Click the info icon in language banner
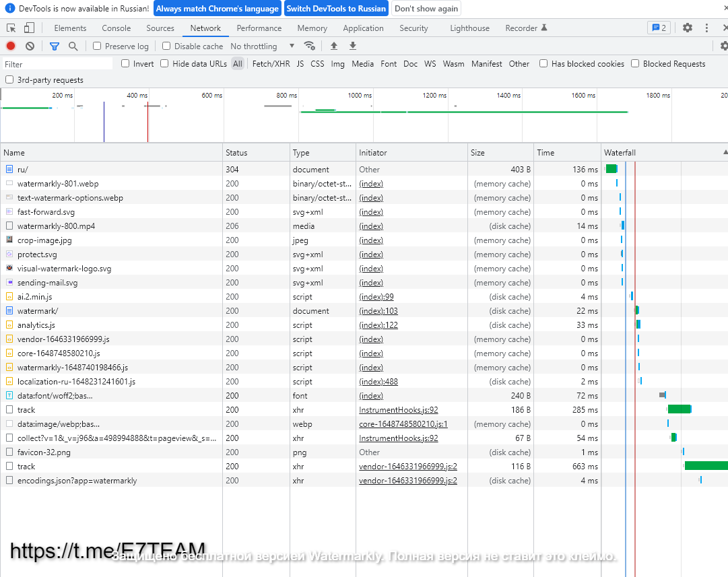 pos(9,8)
